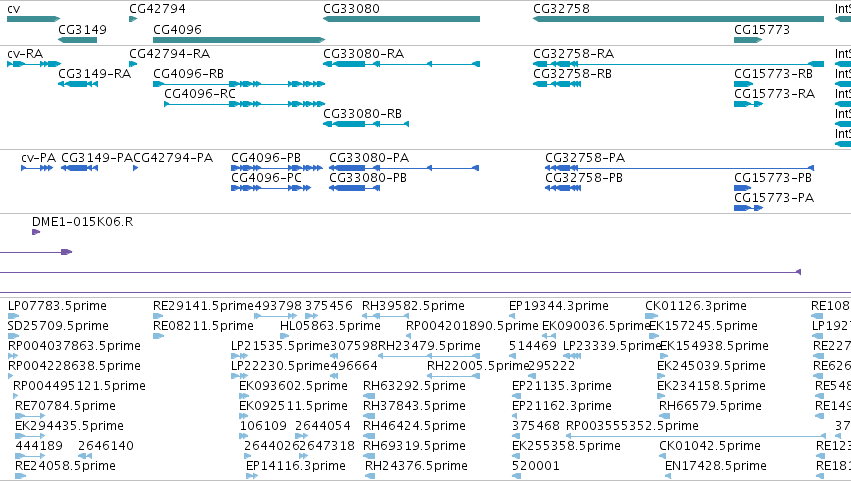Select protein label CG32758-PB
Viewport: 851px width, 481px height.
584,178
